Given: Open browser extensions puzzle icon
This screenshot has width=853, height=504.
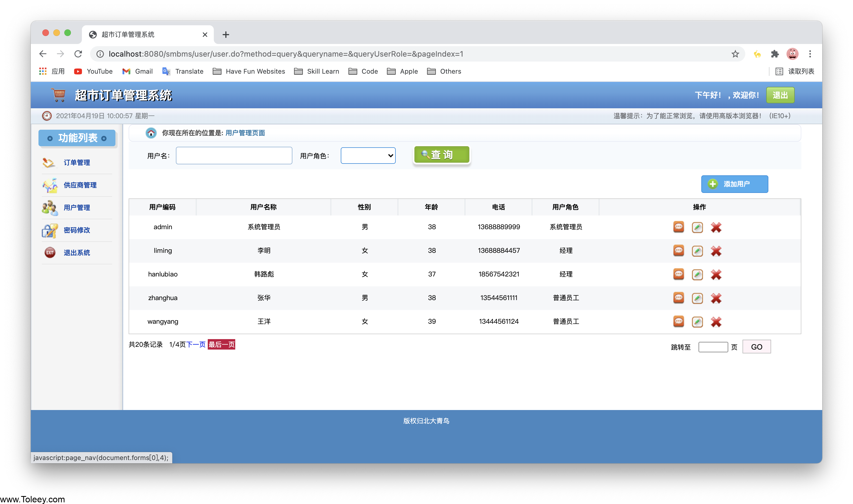Looking at the screenshot, I should [x=775, y=54].
